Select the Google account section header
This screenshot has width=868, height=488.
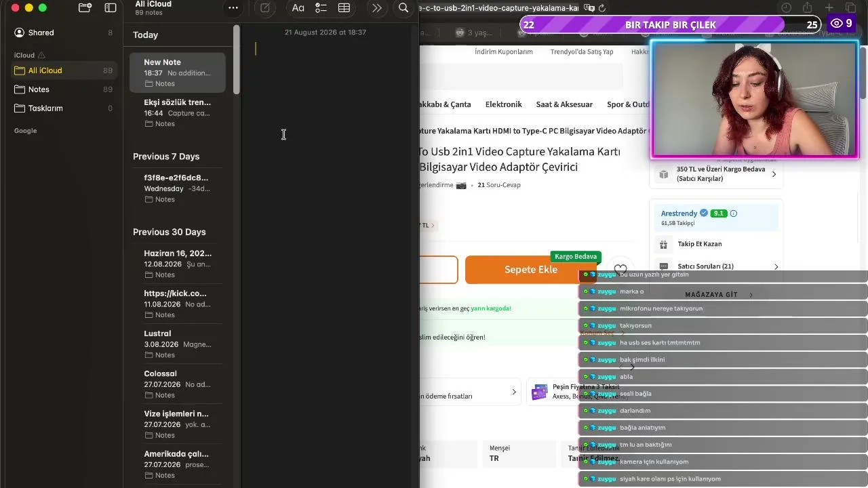tap(25, 131)
